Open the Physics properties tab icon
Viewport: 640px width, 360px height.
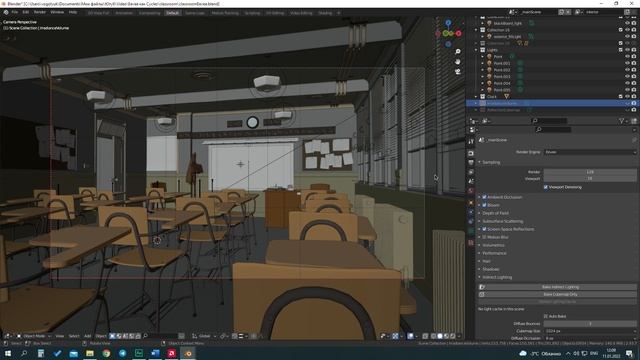[x=471, y=222]
